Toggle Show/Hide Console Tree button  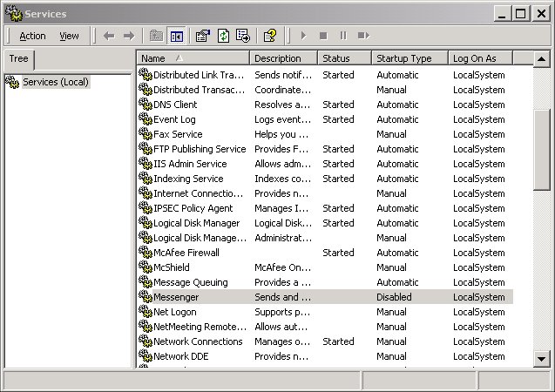177,36
